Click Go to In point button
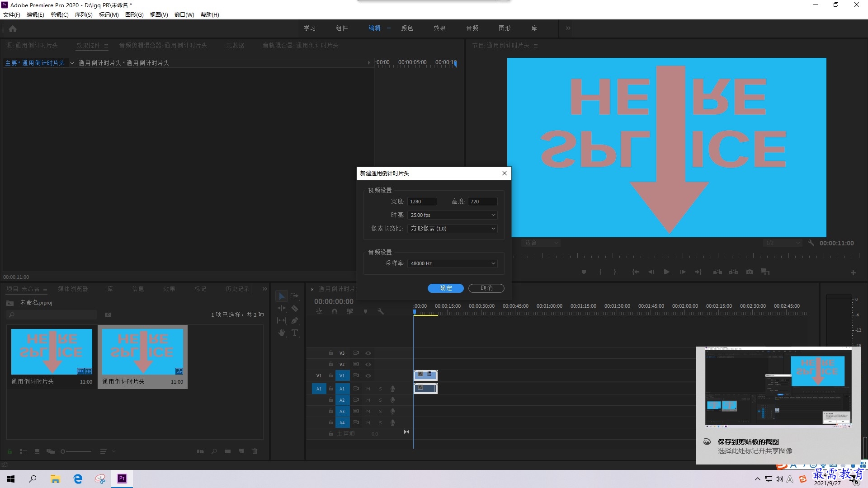 coord(635,272)
